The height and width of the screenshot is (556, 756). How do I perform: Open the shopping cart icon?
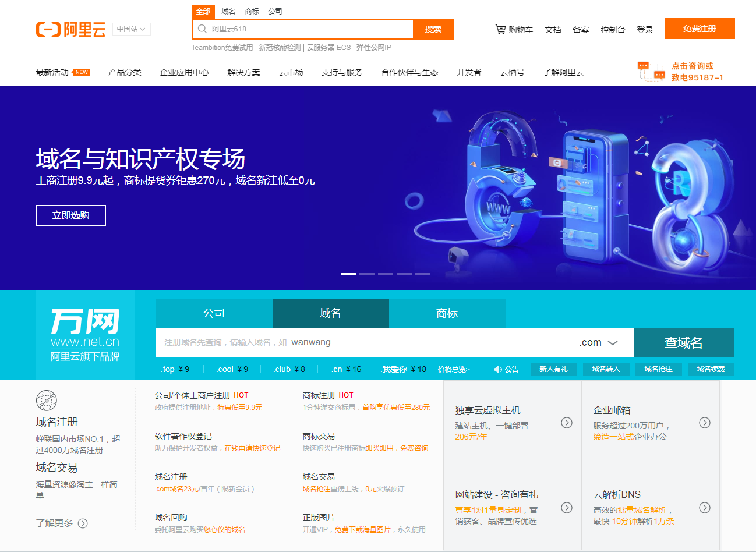coord(500,29)
